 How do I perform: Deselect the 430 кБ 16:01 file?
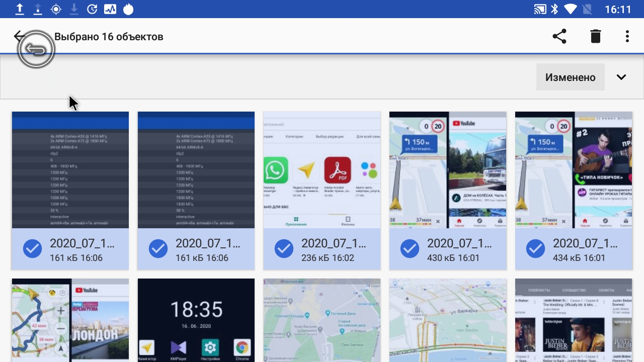coord(410,249)
